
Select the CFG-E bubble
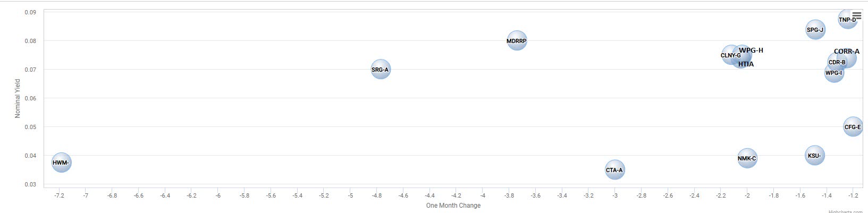[x=853, y=127]
